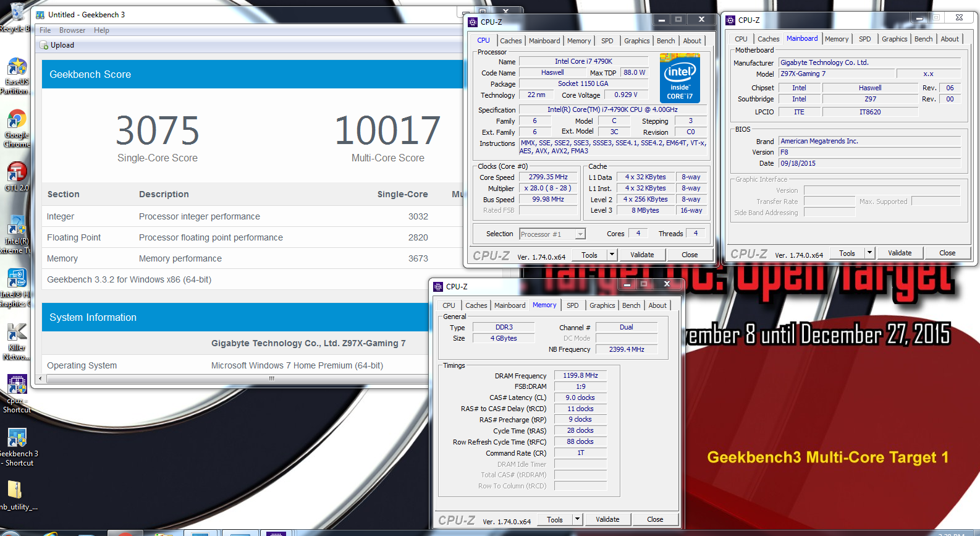Click the 10017 Multi-Core Score value
The height and width of the screenshot is (536, 980).
tap(387, 130)
